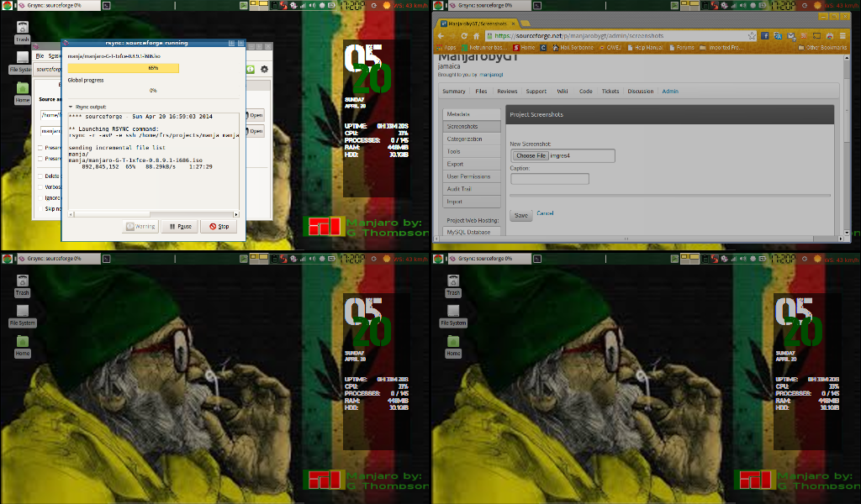Click the rsync output horizontal scrollbar
This screenshot has width=861, height=504.
(153, 214)
